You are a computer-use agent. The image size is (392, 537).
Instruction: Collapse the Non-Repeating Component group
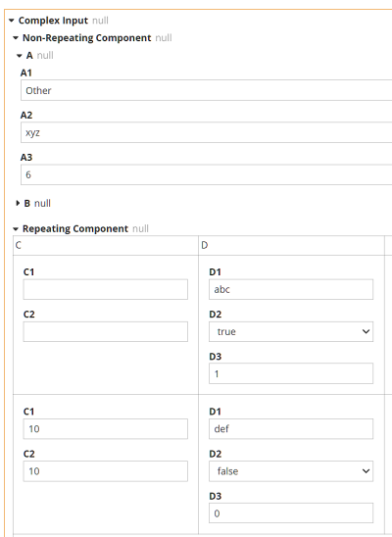(x=16, y=38)
